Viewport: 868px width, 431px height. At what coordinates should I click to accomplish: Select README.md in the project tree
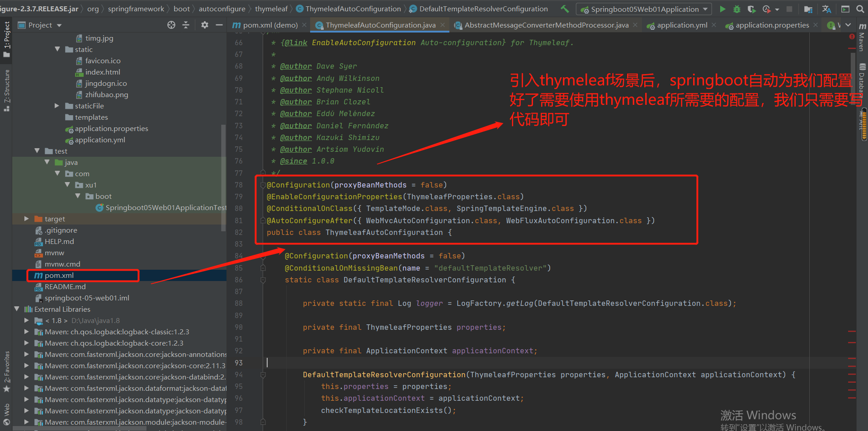[65, 286]
